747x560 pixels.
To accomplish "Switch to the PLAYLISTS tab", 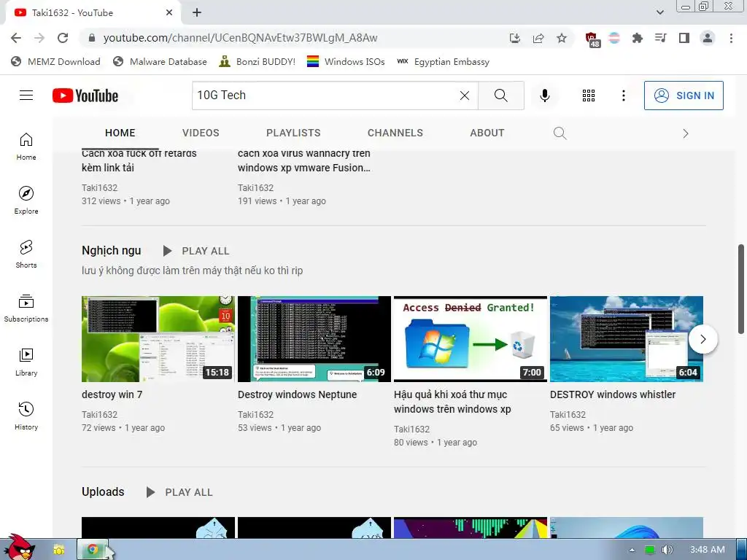I will tap(293, 133).
